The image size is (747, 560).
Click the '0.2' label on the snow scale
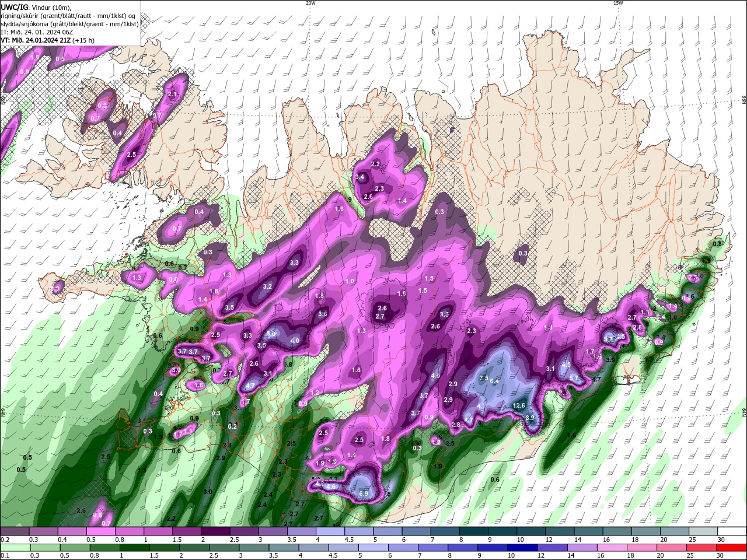(5, 540)
